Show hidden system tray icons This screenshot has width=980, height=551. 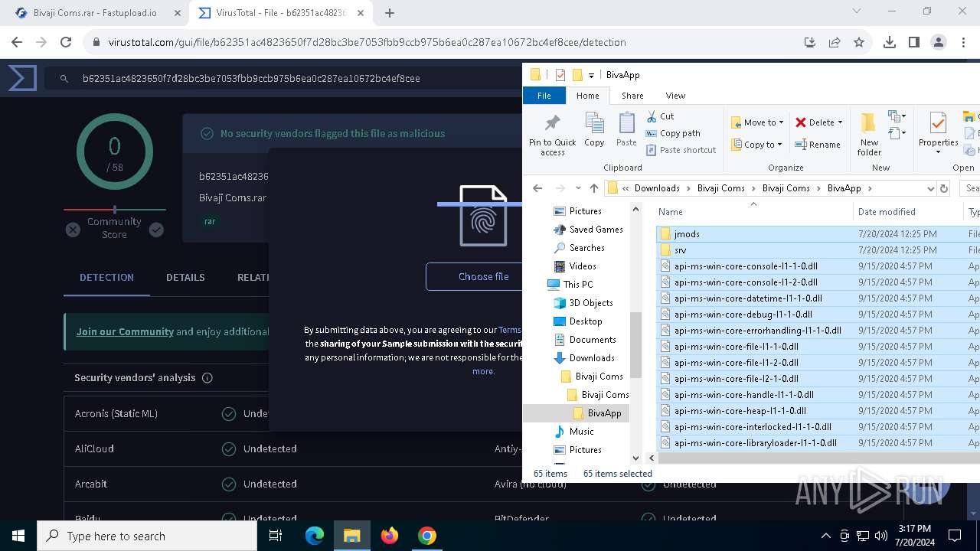click(825, 536)
